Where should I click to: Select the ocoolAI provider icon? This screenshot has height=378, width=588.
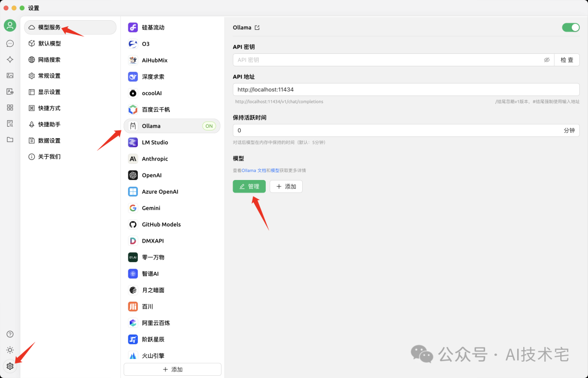point(133,94)
